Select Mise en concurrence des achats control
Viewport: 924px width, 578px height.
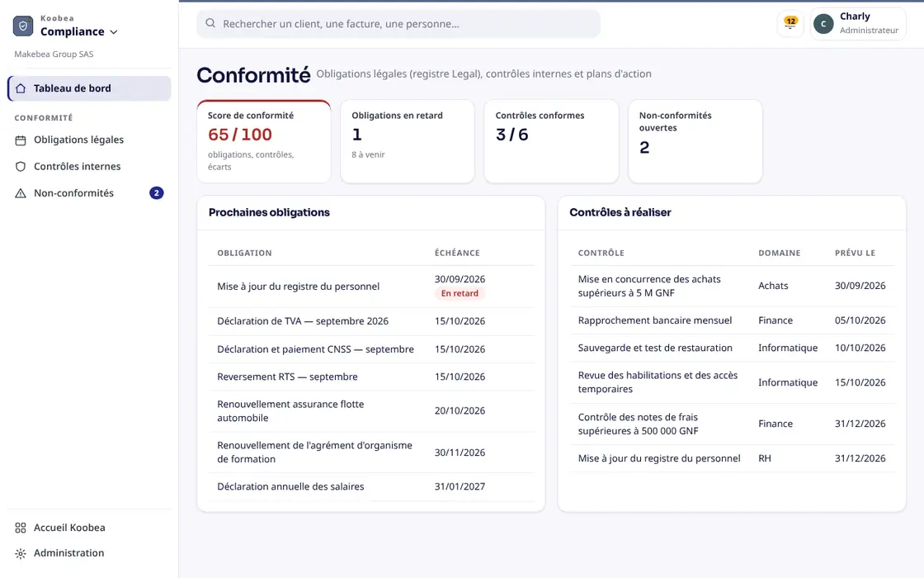[x=732, y=286]
